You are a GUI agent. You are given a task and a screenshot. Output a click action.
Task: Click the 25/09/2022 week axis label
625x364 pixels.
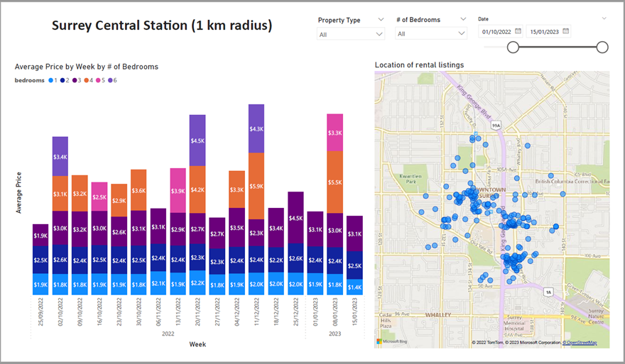[40, 312]
